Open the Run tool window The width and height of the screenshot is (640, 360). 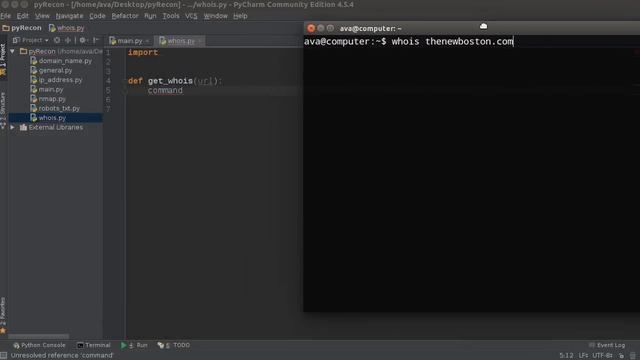[134, 345]
